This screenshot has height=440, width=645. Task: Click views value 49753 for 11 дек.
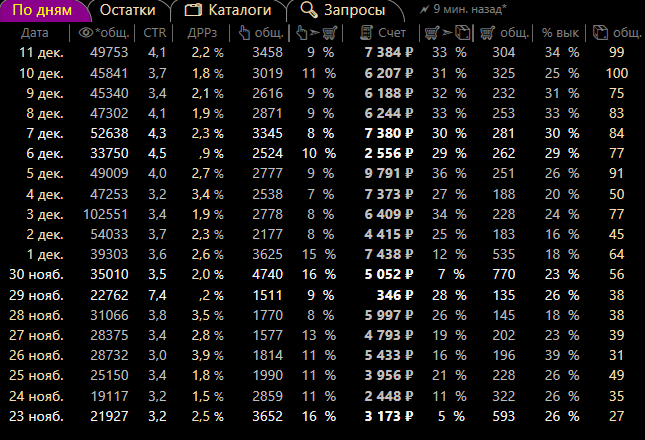(109, 52)
